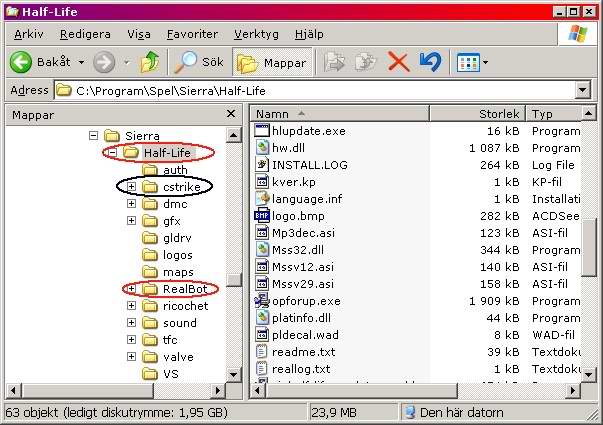Expand the gfx folder node
Image resolution: width=603 pixels, height=425 pixels.
point(132,220)
